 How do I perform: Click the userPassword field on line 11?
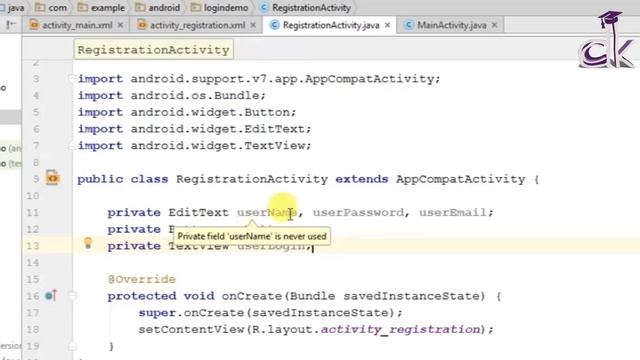pyautogui.click(x=358, y=212)
